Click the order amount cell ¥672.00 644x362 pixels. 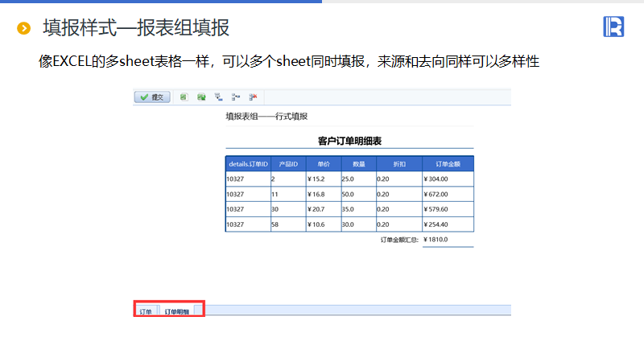click(448, 194)
